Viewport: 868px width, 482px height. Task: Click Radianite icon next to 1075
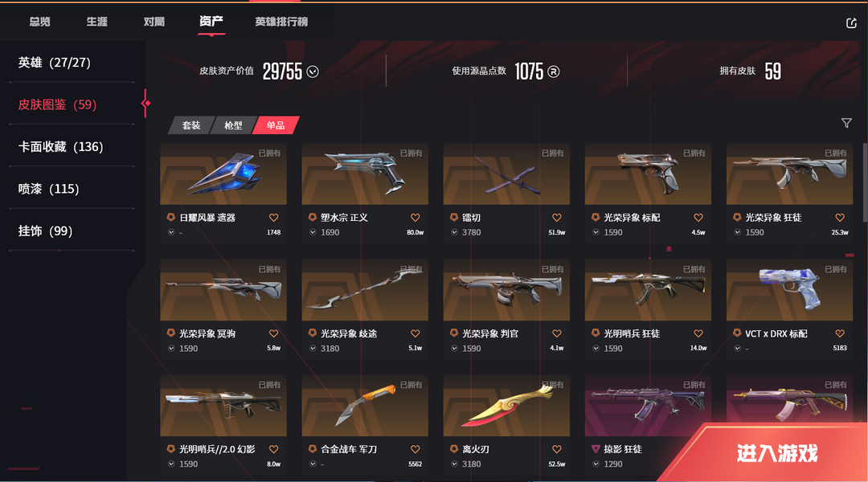click(x=554, y=71)
